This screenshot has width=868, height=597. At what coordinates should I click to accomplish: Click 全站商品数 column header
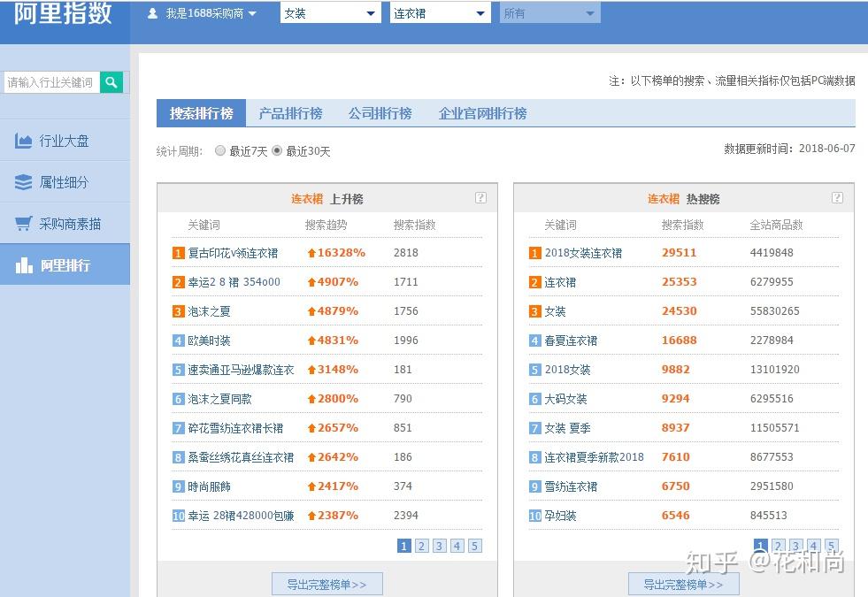(x=776, y=226)
